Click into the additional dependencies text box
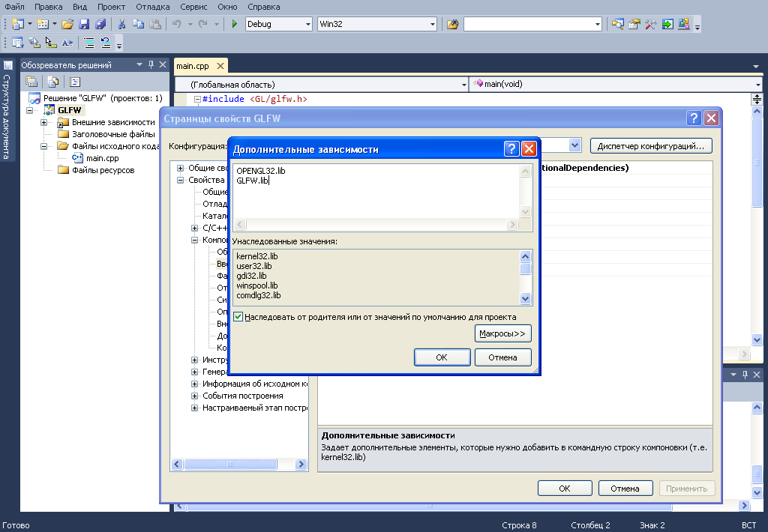This screenshot has height=532, width=768. click(x=376, y=190)
